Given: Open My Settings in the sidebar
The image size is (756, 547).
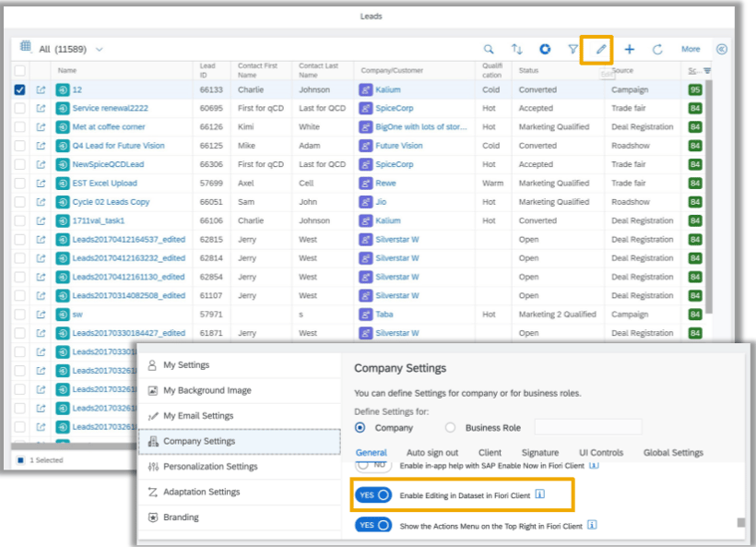Looking at the screenshot, I should tap(240, 364).
